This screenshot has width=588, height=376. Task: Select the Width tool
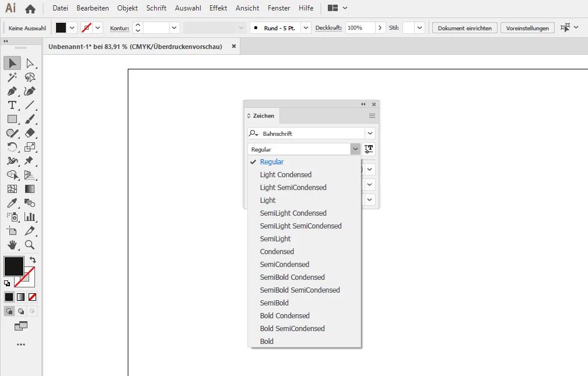[12, 161]
